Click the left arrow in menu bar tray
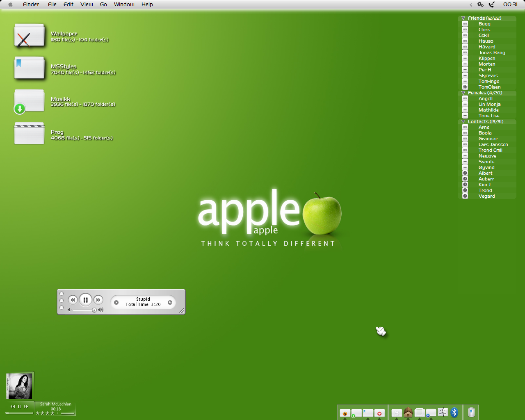 (x=471, y=5)
